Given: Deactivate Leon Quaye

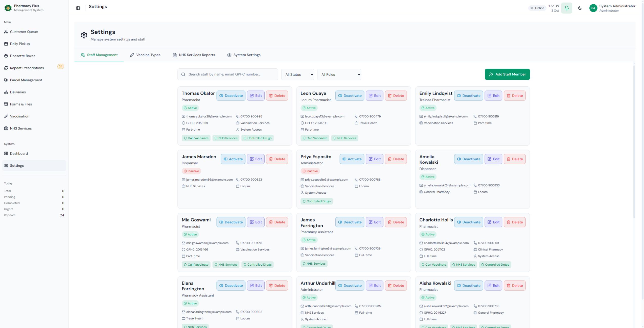Looking at the screenshot, I should pos(350,96).
